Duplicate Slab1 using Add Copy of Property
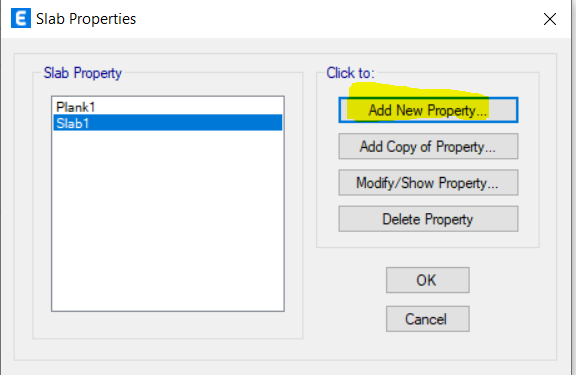Screen dimensions: 576x375 coord(428,146)
